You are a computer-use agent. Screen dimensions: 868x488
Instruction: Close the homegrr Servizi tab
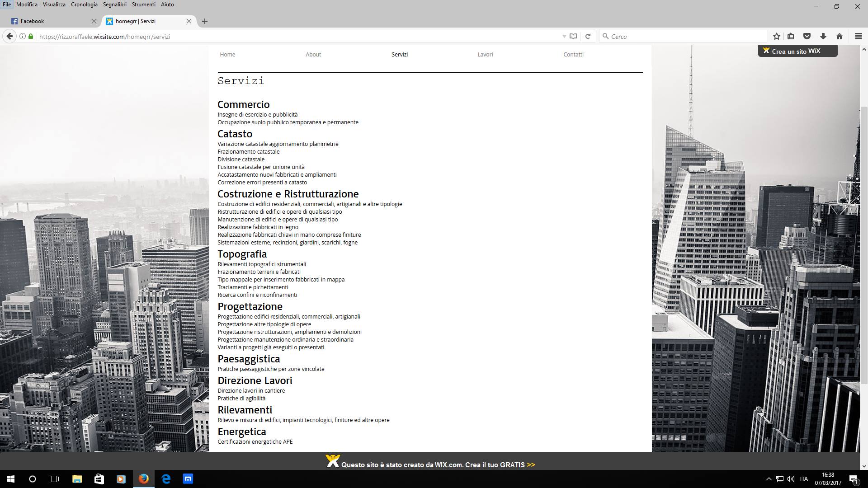click(x=189, y=21)
